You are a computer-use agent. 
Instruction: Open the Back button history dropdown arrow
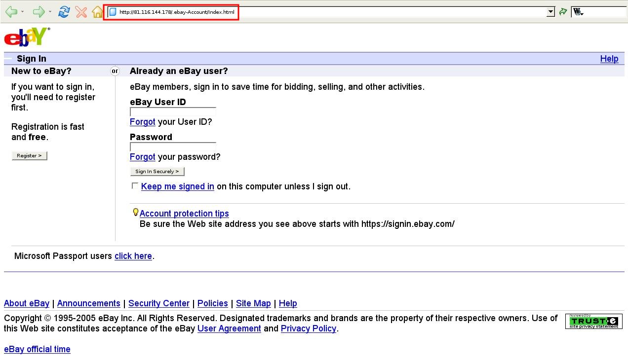pyautogui.click(x=23, y=12)
